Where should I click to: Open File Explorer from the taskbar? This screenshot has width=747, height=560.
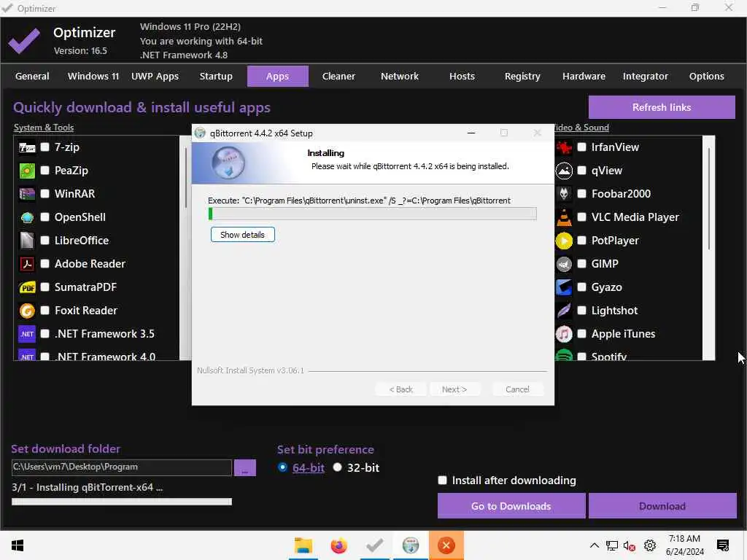coord(303,545)
